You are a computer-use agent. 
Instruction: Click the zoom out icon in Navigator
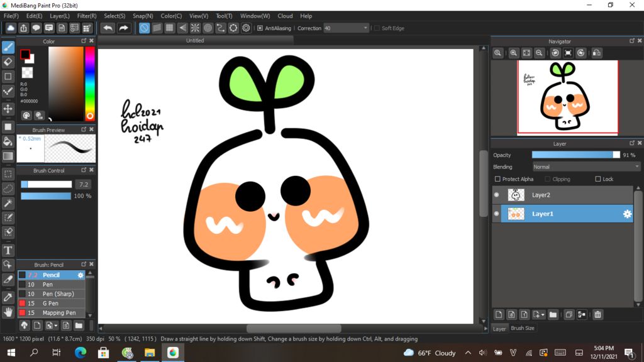539,53
